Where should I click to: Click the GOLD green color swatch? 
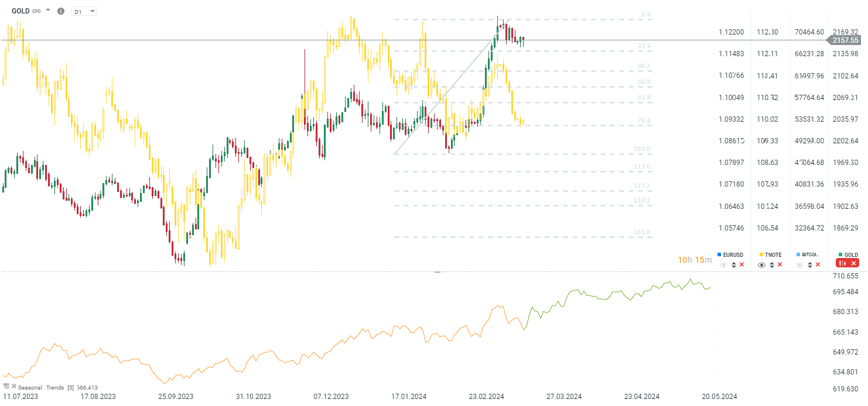pyautogui.click(x=840, y=254)
